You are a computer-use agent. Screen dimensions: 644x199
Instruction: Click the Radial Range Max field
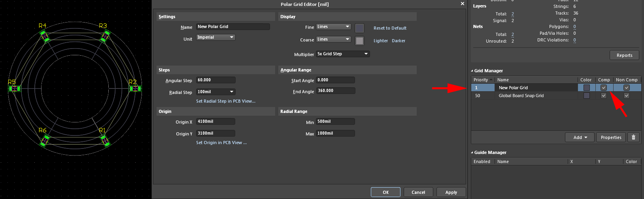tap(335, 133)
